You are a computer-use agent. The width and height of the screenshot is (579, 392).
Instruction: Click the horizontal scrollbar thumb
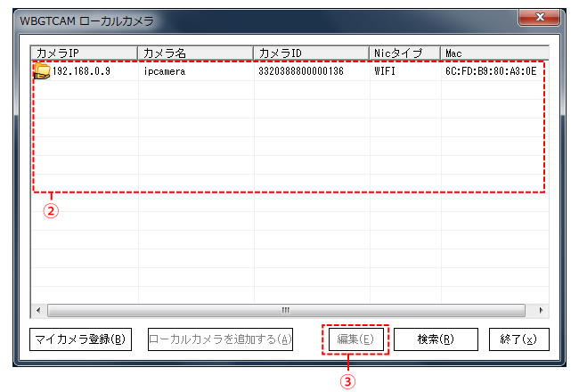pos(286,310)
